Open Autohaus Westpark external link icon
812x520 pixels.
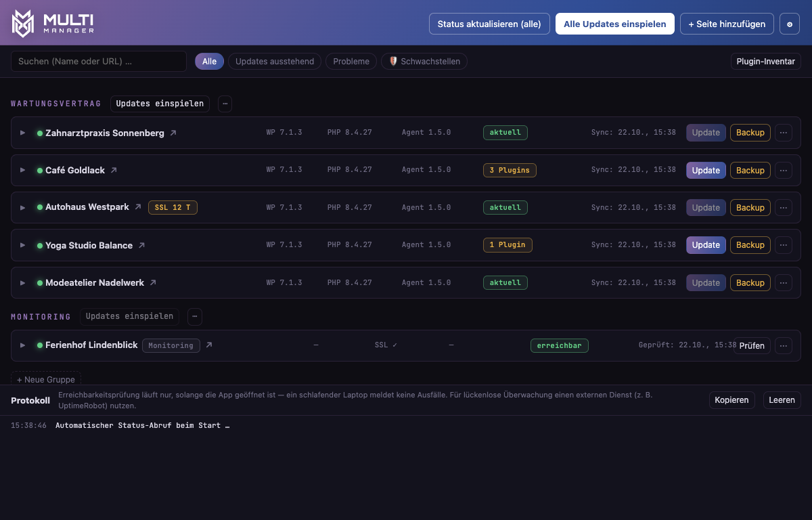(138, 207)
